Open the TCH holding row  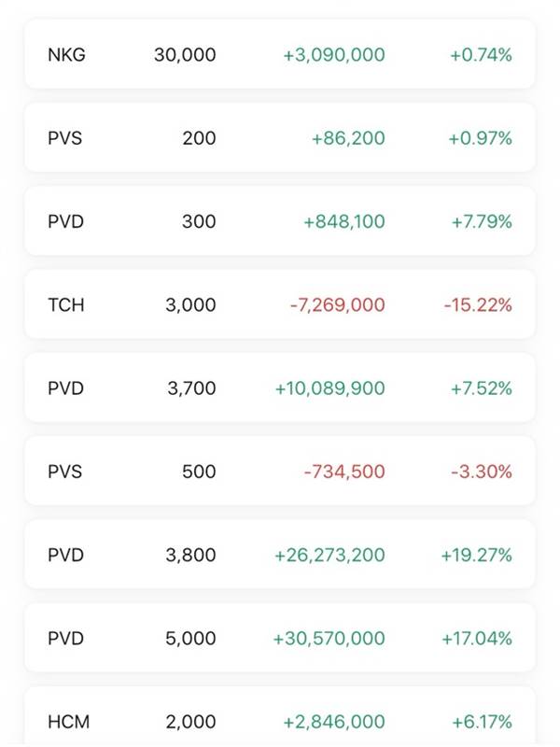click(x=280, y=304)
